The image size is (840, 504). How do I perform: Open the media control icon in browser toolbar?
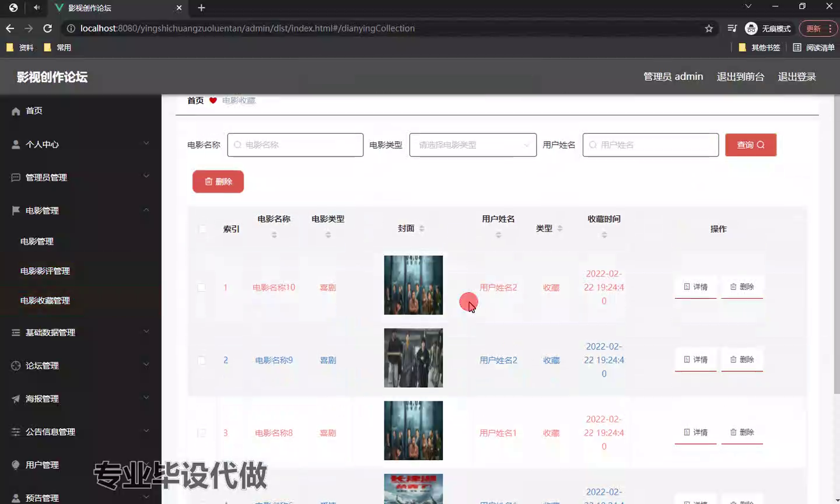point(732,28)
